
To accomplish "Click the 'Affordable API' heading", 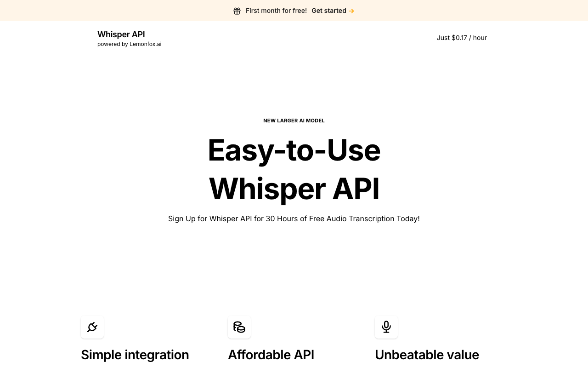I will pos(271,355).
